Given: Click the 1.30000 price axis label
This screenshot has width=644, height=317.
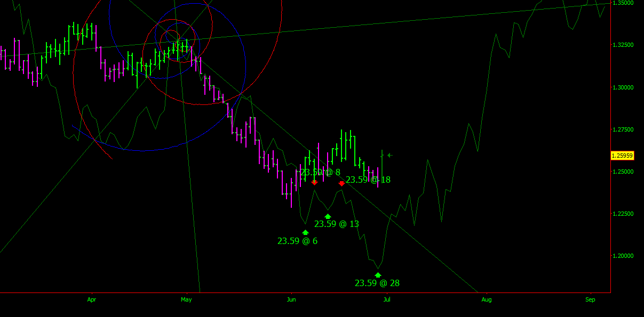Looking at the screenshot, I should (x=624, y=87).
